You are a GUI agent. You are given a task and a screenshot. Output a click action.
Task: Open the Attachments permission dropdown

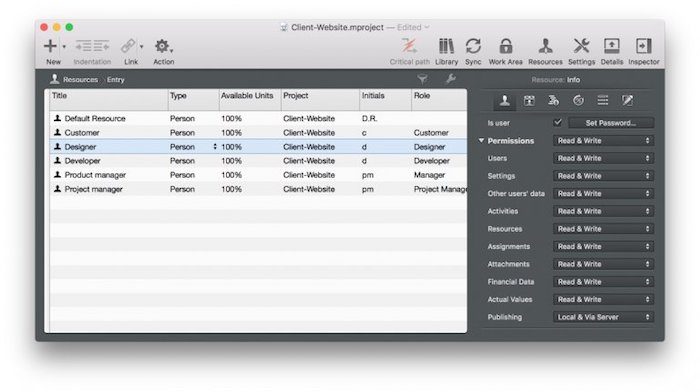click(603, 264)
